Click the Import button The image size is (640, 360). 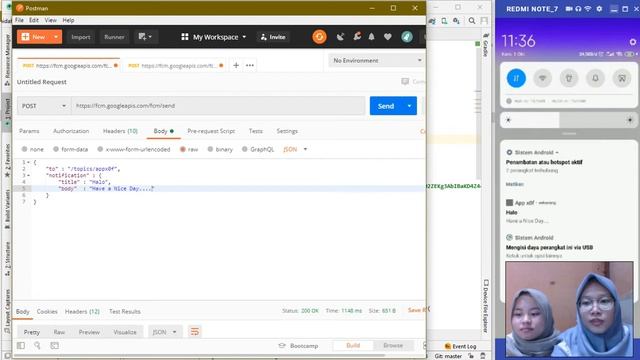coord(80,37)
